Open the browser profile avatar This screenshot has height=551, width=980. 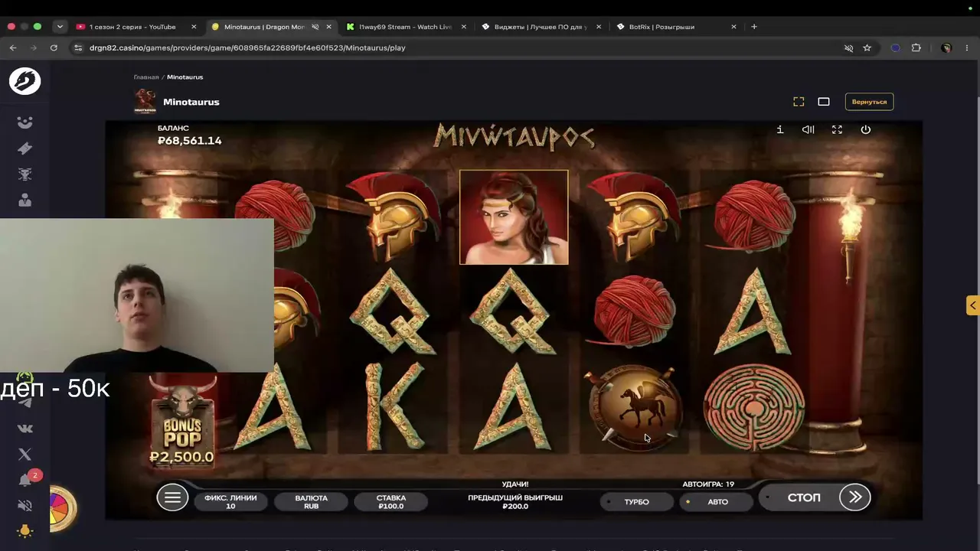click(946, 47)
